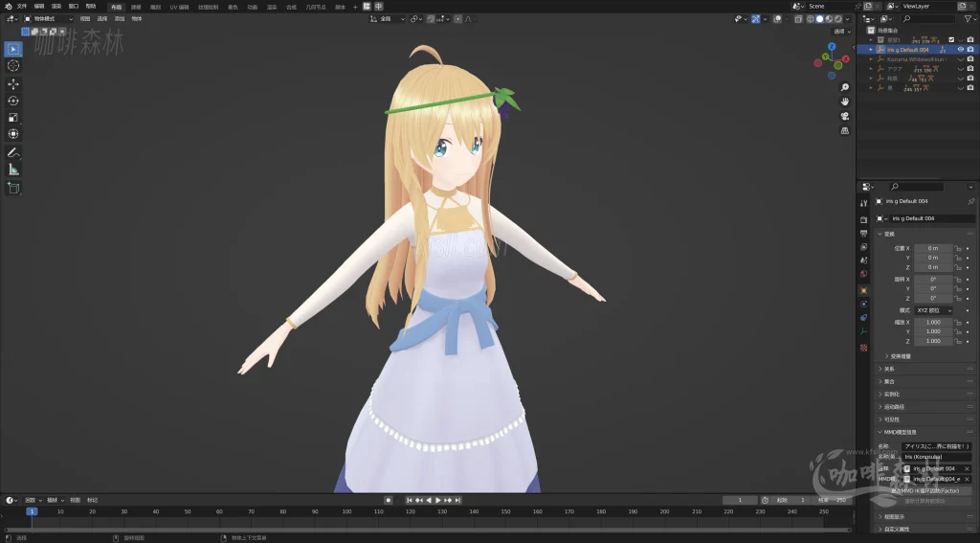Screen dimensions: 980x543
Task: Open the Scene properties tab
Action: click(x=864, y=260)
